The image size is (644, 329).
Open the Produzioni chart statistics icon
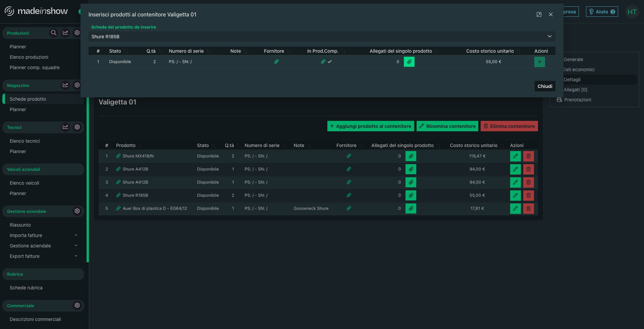click(x=65, y=33)
